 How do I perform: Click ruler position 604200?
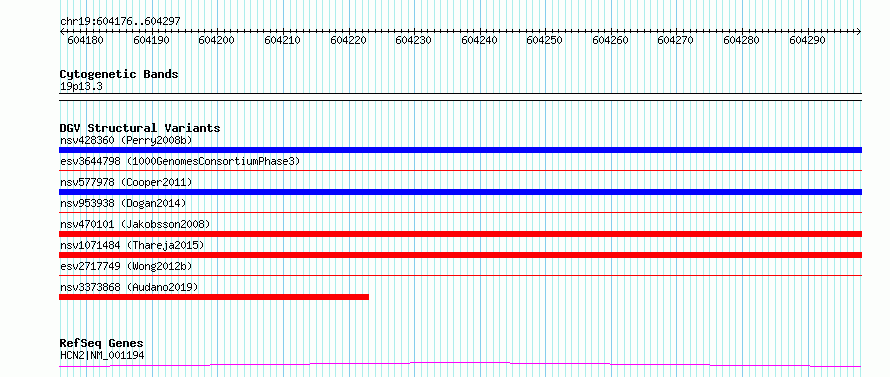pyautogui.click(x=216, y=40)
